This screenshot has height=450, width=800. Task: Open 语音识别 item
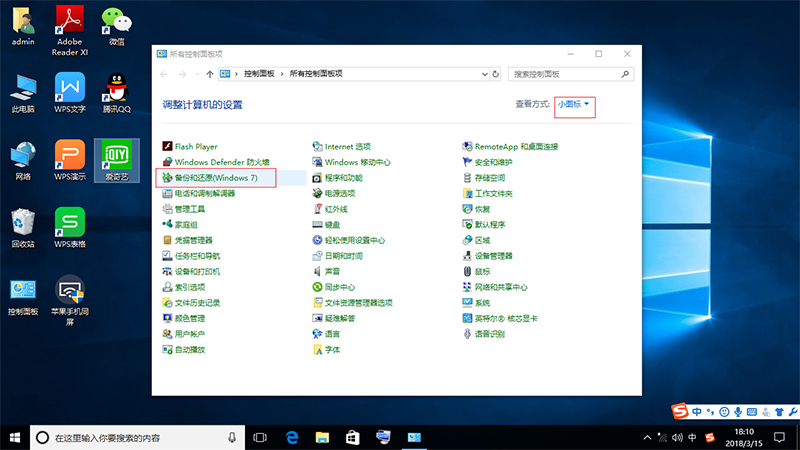[x=484, y=334]
